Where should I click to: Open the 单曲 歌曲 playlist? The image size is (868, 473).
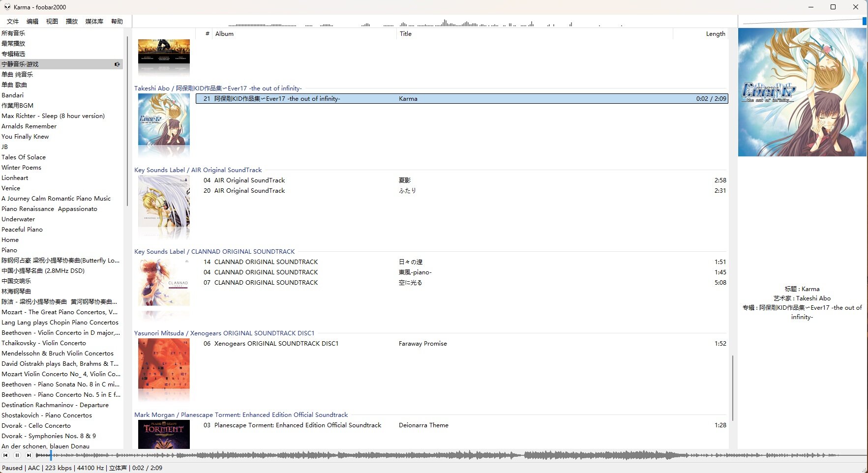coord(61,85)
